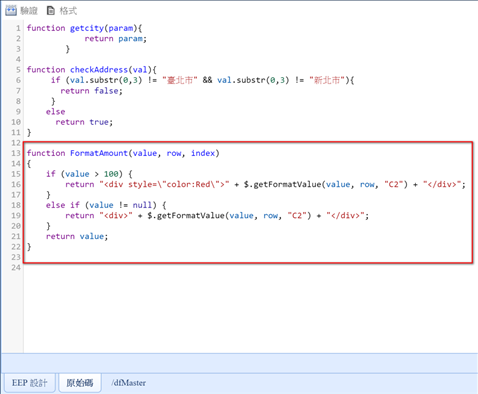Click the checkAddress function name

[x=99, y=70]
